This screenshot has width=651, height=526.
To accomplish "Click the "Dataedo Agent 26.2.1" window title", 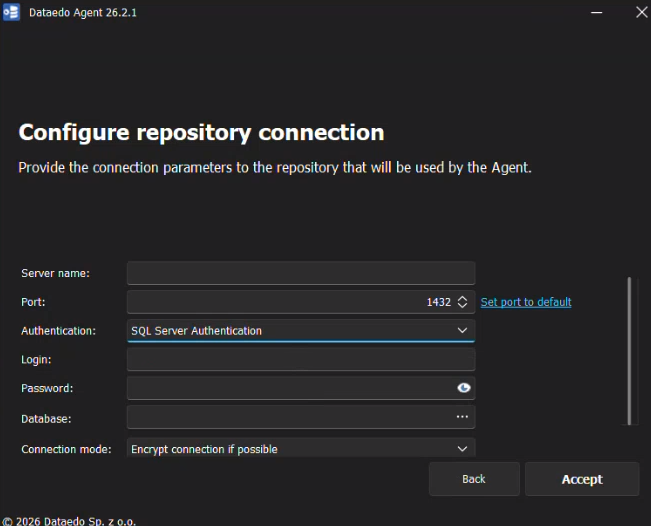I will pyautogui.click(x=83, y=13).
